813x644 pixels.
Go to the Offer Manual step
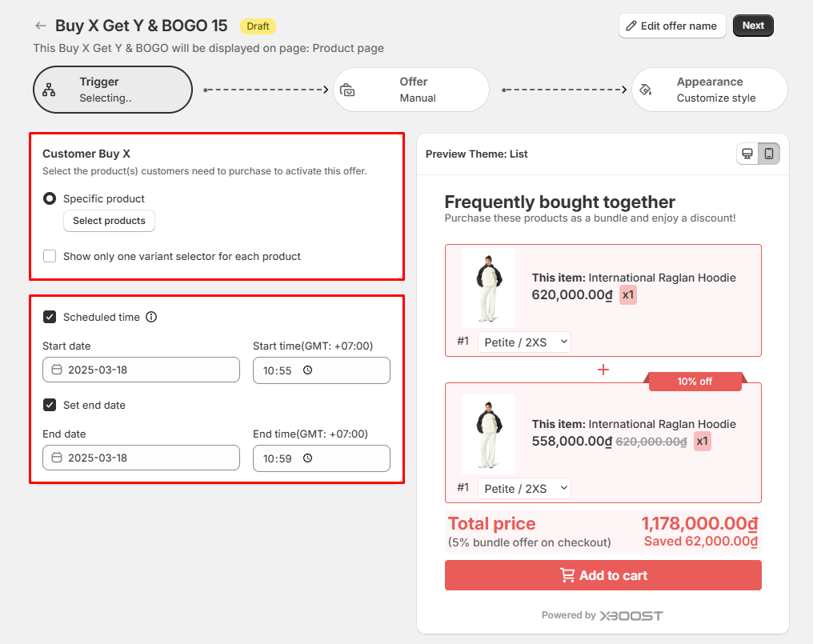point(411,90)
